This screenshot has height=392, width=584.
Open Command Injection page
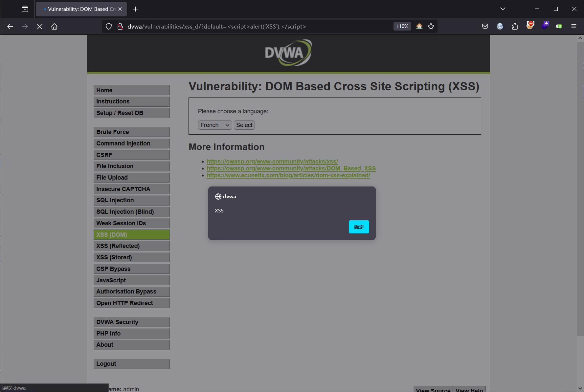click(132, 143)
